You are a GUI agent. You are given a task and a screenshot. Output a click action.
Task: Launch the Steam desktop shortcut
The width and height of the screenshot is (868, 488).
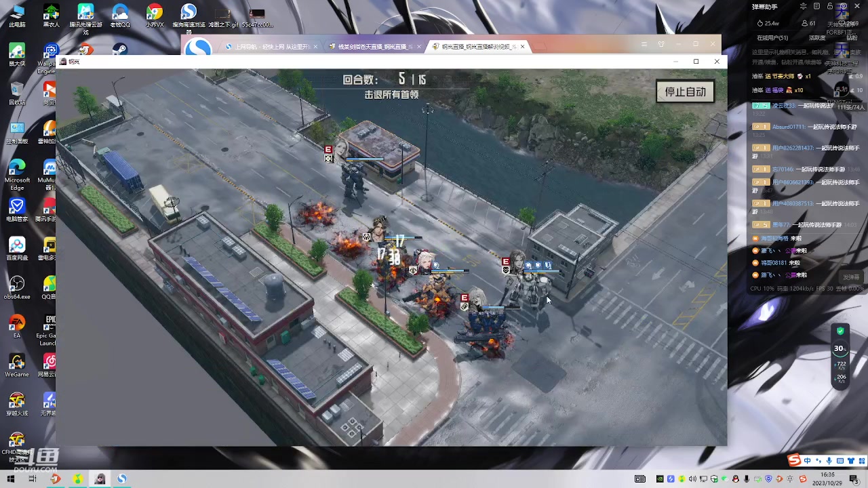119,49
